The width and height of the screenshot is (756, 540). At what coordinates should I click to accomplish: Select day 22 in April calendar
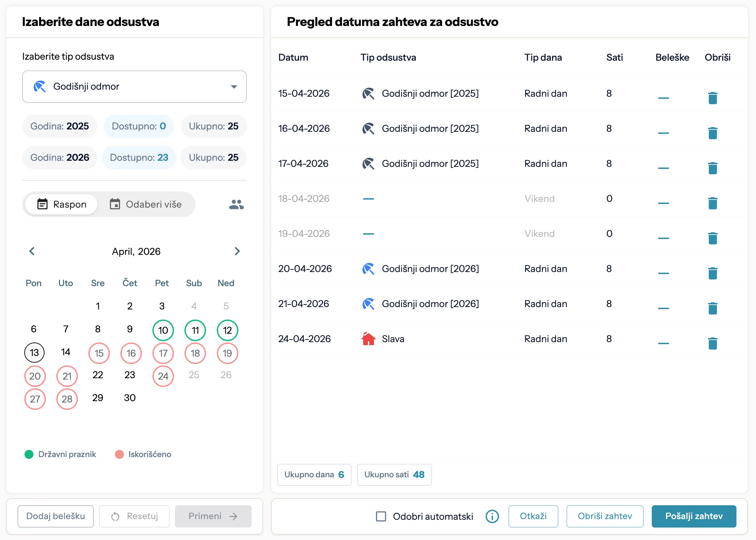[x=98, y=375]
